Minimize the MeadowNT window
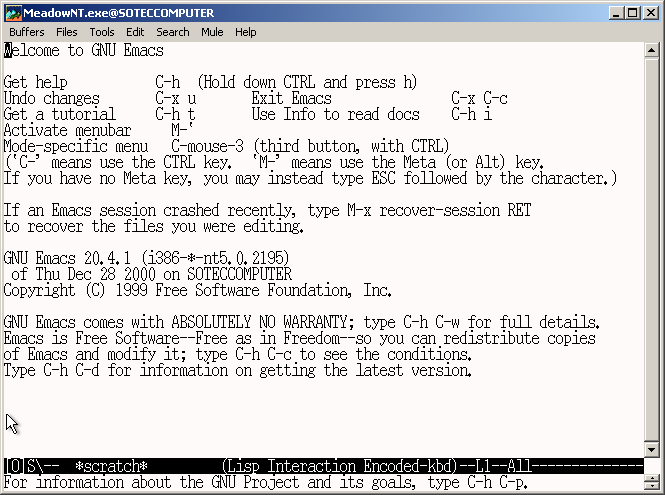Screen dimensions: 665x495 coord(617,13)
